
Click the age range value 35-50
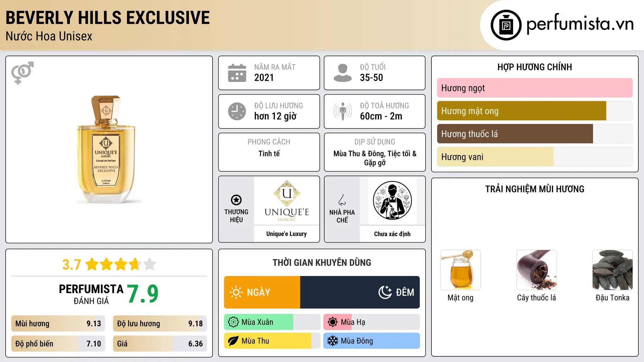[x=371, y=78]
